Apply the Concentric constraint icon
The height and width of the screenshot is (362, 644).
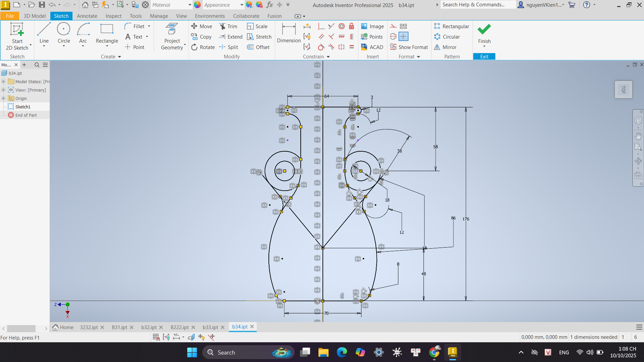click(x=341, y=27)
